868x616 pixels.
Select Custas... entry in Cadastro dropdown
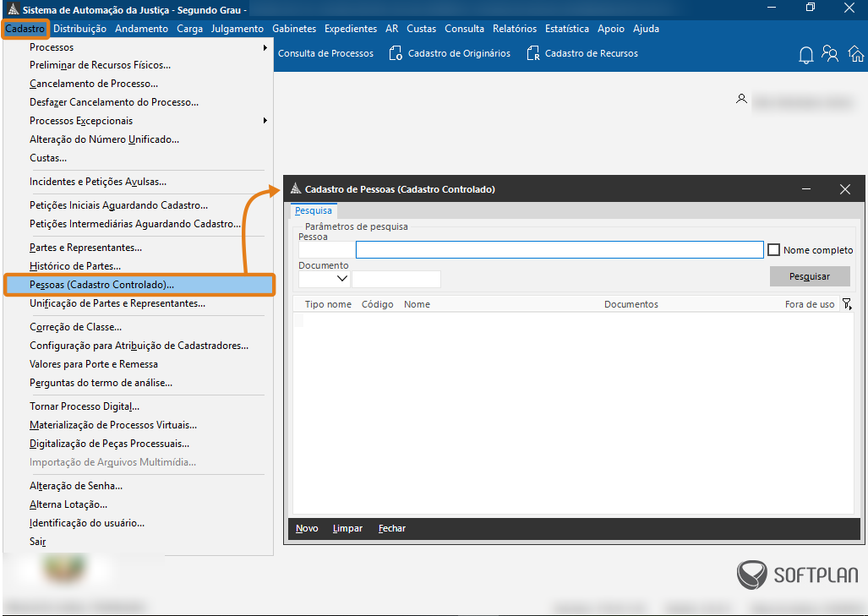(x=48, y=158)
